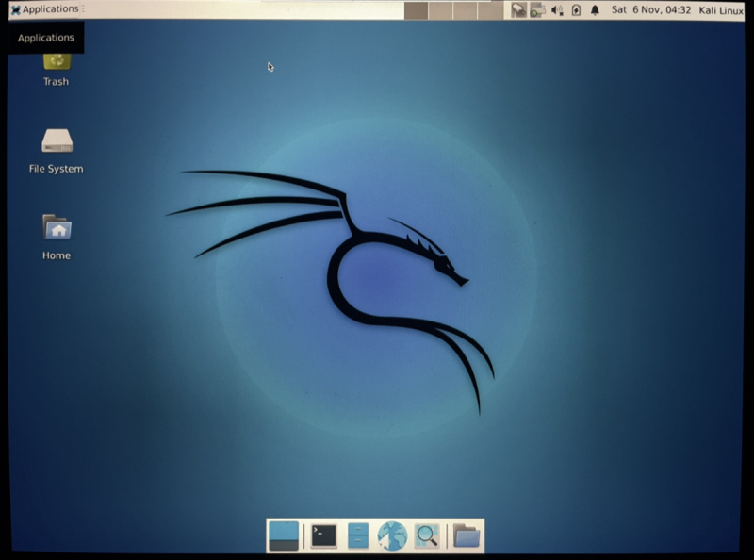Image resolution: width=754 pixels, height=560 pixels.
Task: Toggle Show Desktop with the leftmost dock button
Action: 285,535
